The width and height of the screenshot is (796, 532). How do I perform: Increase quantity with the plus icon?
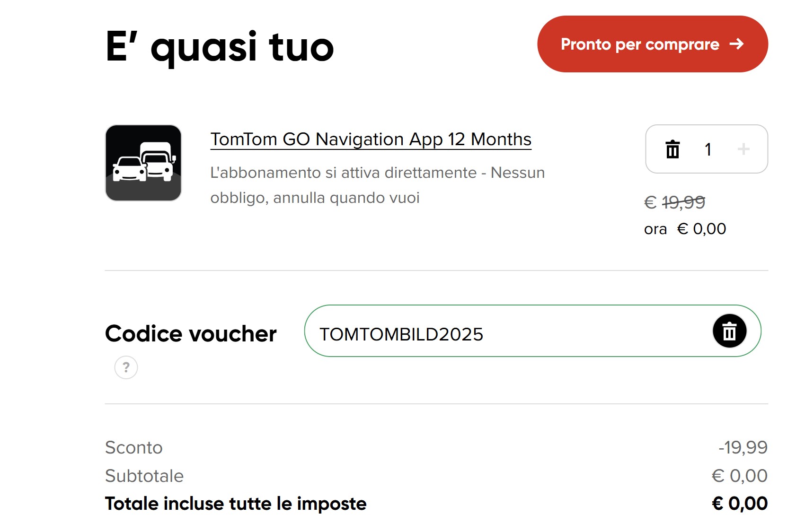[743, 149]
